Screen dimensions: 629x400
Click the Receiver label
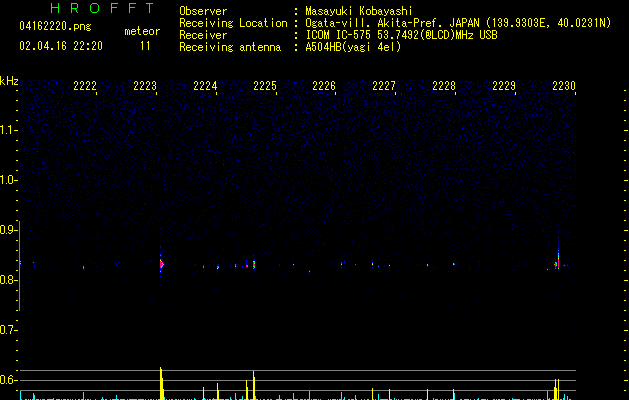(x=203, y=35)
